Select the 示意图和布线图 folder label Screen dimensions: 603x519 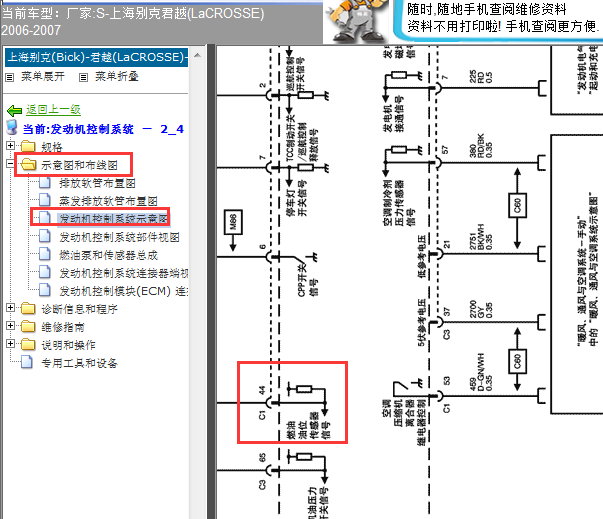79,165
